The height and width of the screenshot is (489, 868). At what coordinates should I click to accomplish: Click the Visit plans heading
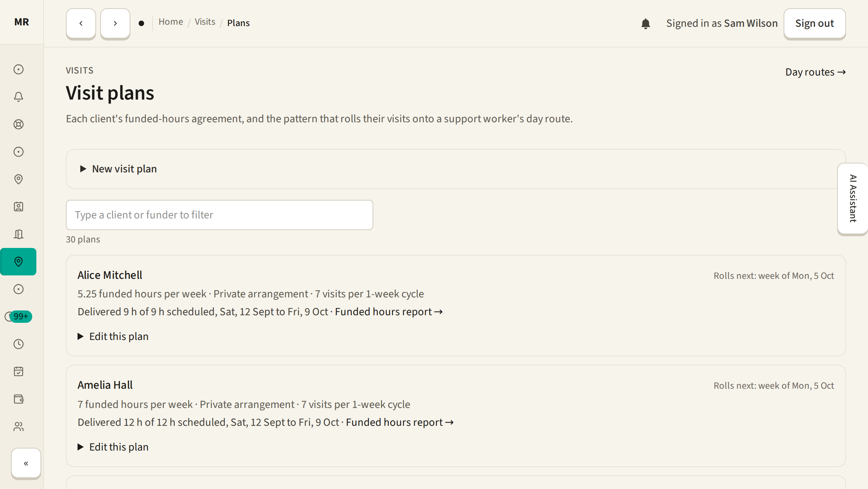110,93
